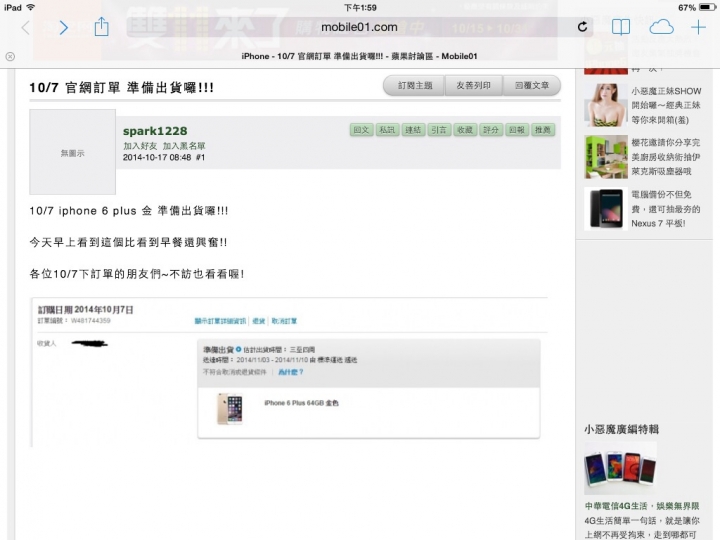The width and height of the screenshot is (720, 540).
Task: Click the green 回文 button
Action: pyautogui.click(x=361, y=130)
